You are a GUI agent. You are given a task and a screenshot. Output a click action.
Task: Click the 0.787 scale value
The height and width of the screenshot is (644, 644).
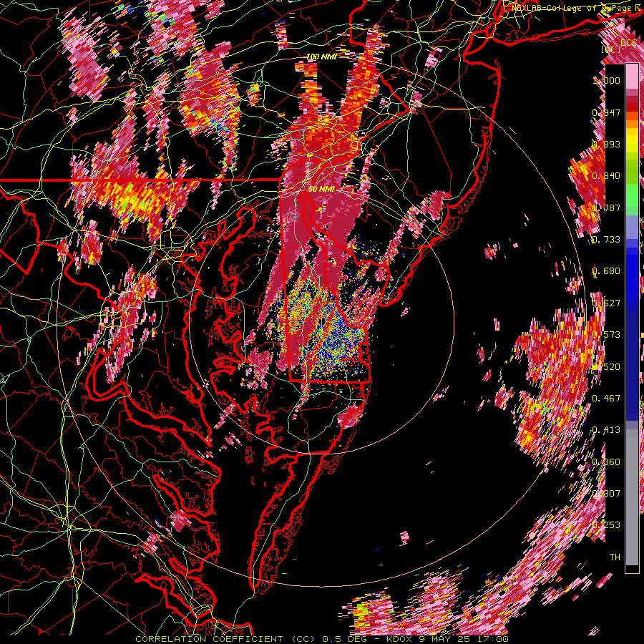606,208
